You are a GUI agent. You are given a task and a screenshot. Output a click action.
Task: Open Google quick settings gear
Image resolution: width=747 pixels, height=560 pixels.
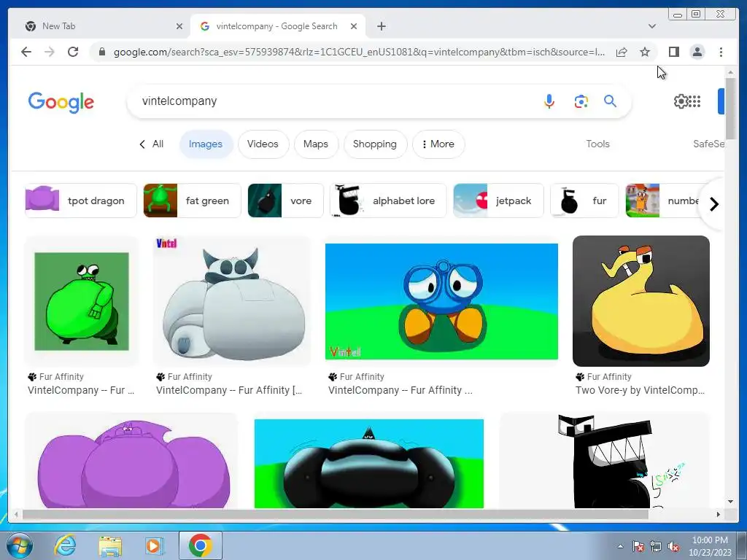coord(681,101)
